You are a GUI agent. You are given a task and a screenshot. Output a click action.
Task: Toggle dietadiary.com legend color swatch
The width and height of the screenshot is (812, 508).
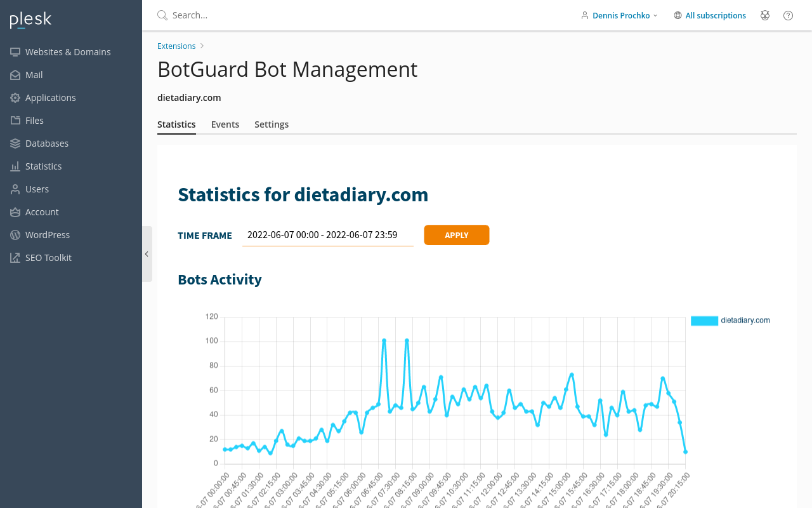(704, 321)
